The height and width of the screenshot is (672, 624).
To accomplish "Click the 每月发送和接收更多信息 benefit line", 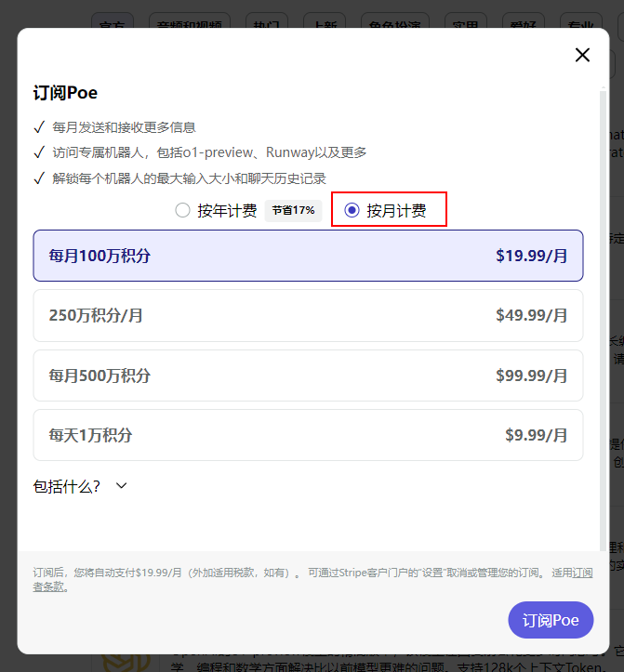I will click(124, 127).
